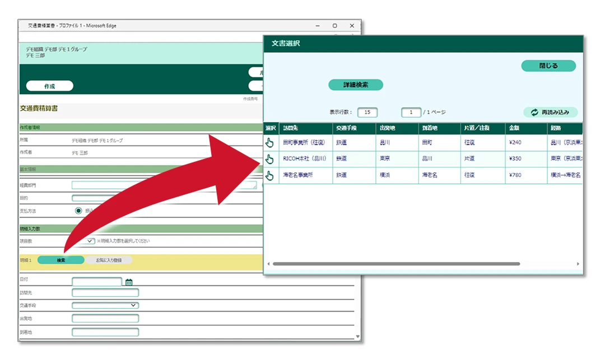Screen dimensions: 605x364
Task: Open advanced search with 詳細検索 button
Action: click(355, 85)
